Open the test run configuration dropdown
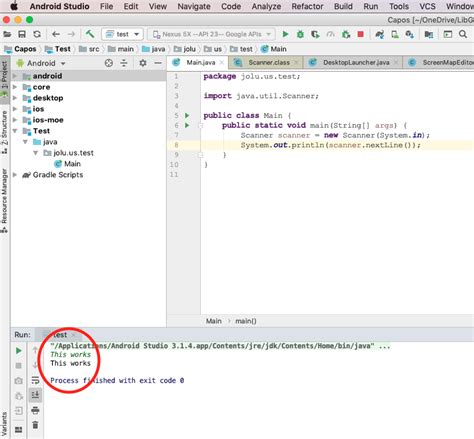 click(x=122, y=34)
